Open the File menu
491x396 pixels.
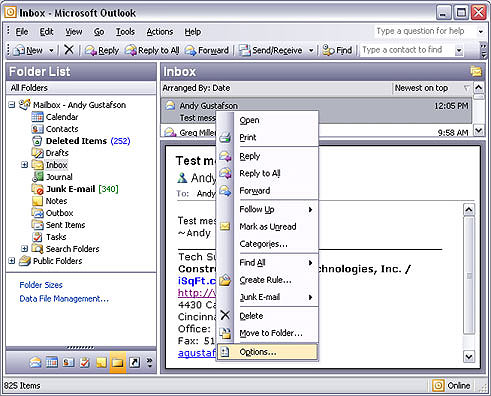coord(22,32)
